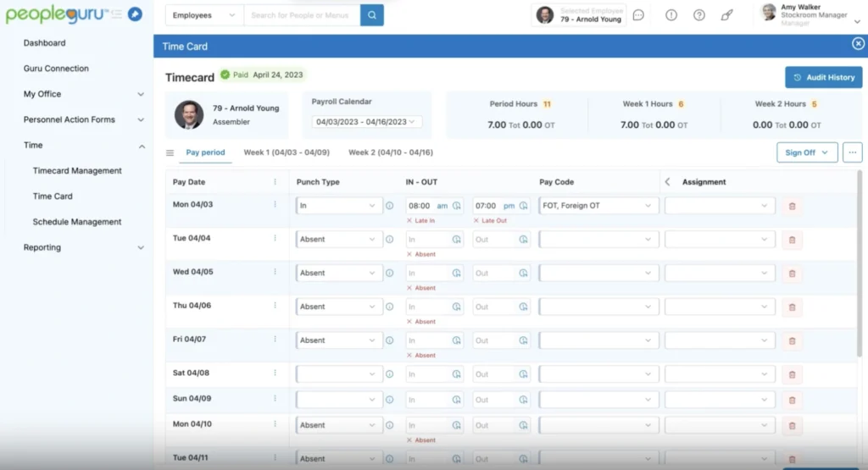This screenshot has width=868, height=470.
Task: Click the search magnifier button
Action: point(371,15)
